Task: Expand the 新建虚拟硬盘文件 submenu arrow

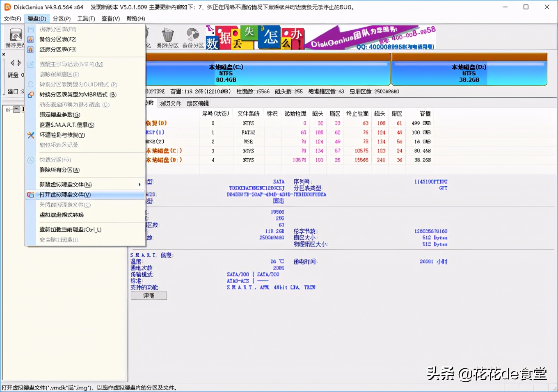Action: point(139,185)
